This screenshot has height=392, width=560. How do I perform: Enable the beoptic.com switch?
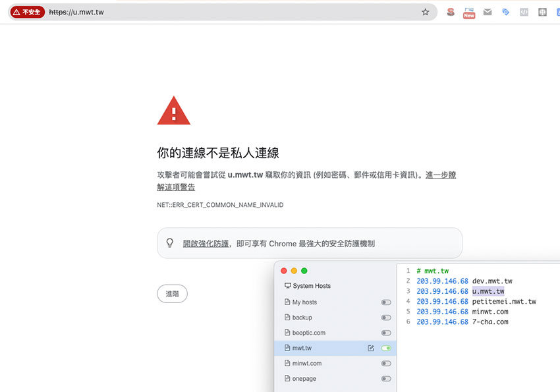[x=386, y=333]
